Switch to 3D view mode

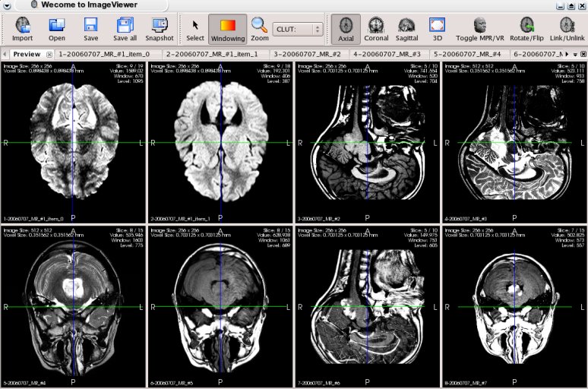[x=436, y=29]
